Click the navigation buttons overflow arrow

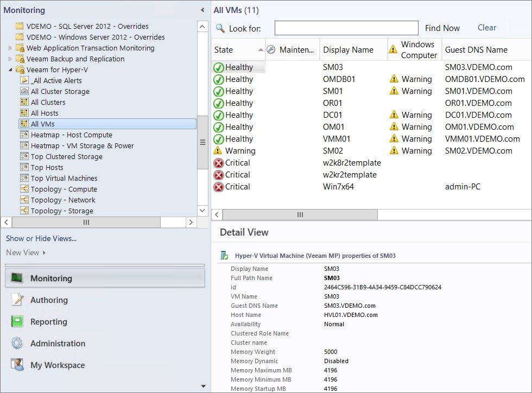203,386
